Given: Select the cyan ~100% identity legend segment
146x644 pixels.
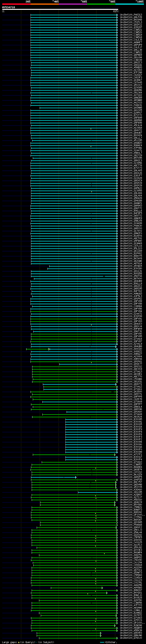Looking at the screenshot, I should point(130,4).
